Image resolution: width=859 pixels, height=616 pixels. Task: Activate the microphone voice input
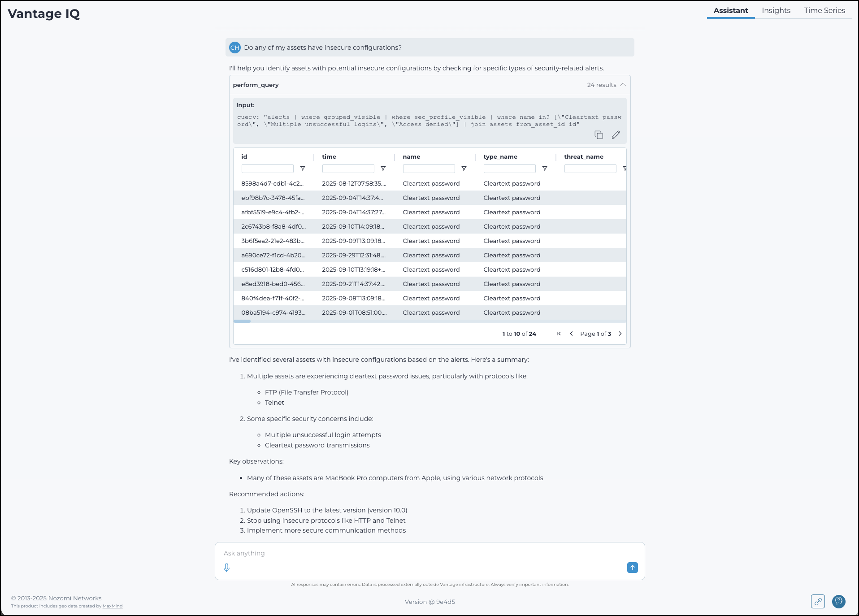(226, 567)
